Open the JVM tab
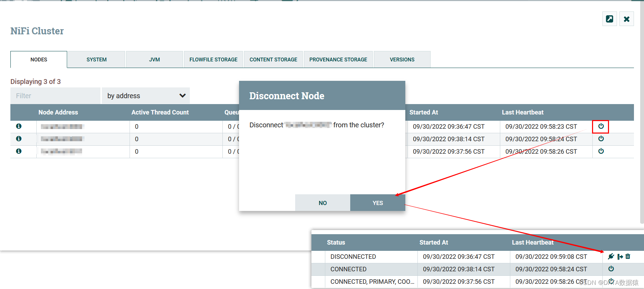 [155, 60]
